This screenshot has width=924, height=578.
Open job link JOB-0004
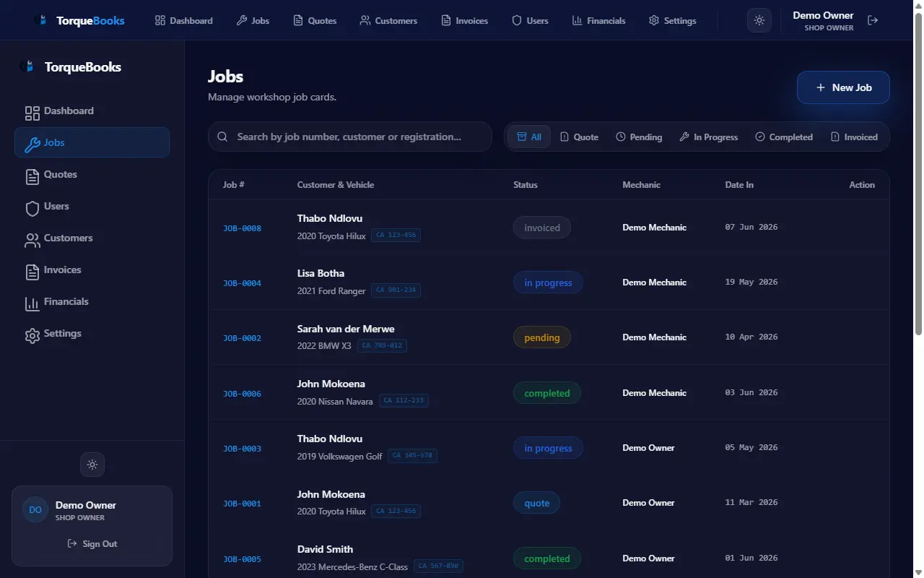coord(242,283)
